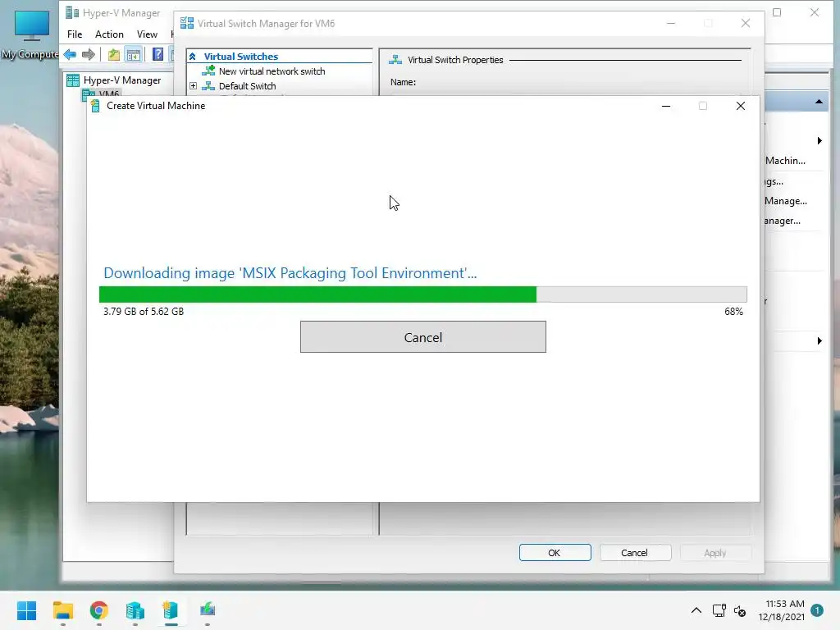The image size is (840, 630).
Task: Collapse the Actions pane section arrow
Action: [x=819, y=101]
